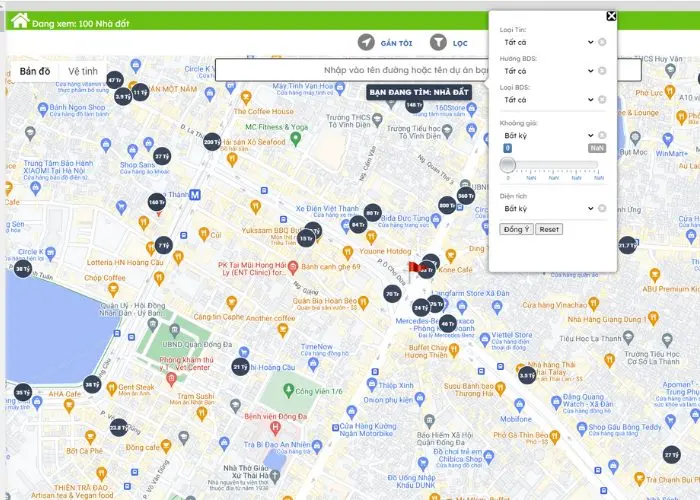700x500 pixels.
Task: Clear the 'Diện tích' filter selection
Action: click(602, 208)
